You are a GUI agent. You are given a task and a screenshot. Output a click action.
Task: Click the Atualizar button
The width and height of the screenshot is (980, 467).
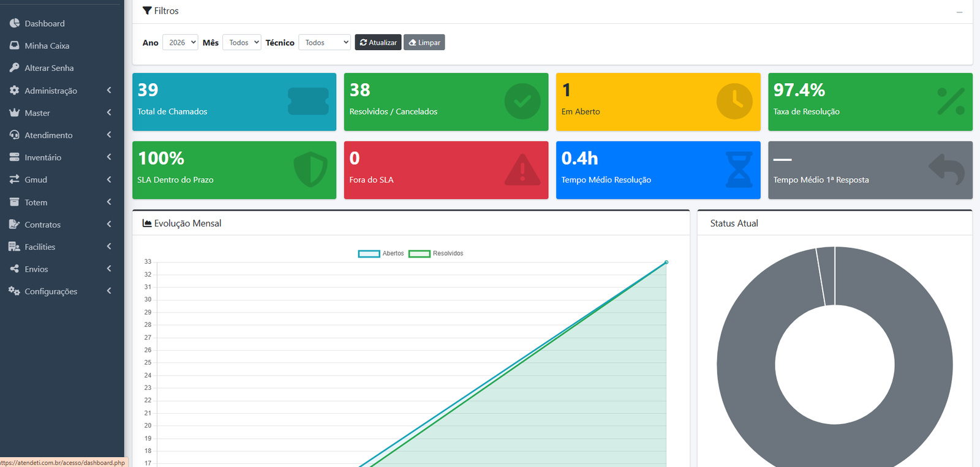pyautogui.click(x=378, y=42)
